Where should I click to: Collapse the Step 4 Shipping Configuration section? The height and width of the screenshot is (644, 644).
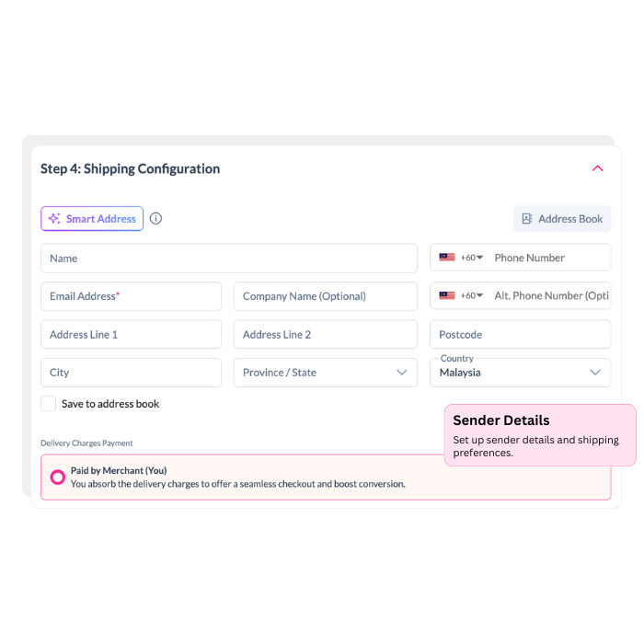pos(597,168)
